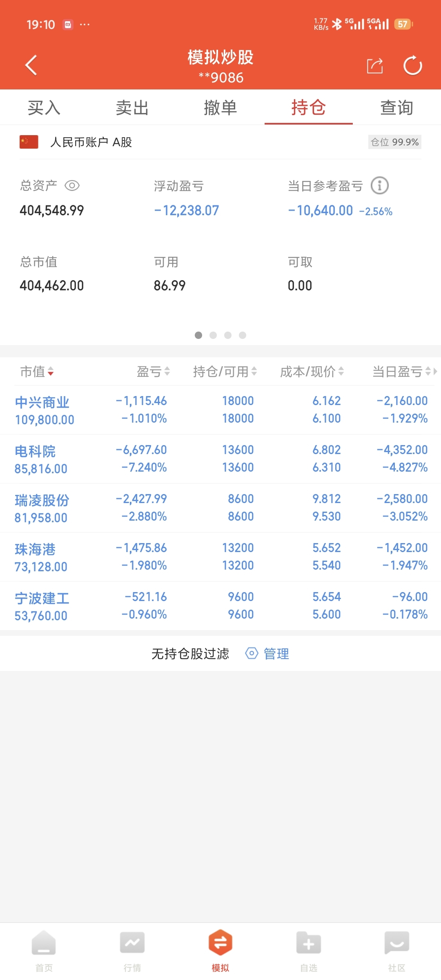Open the 宁波建工 holding row

click(220, 606)
